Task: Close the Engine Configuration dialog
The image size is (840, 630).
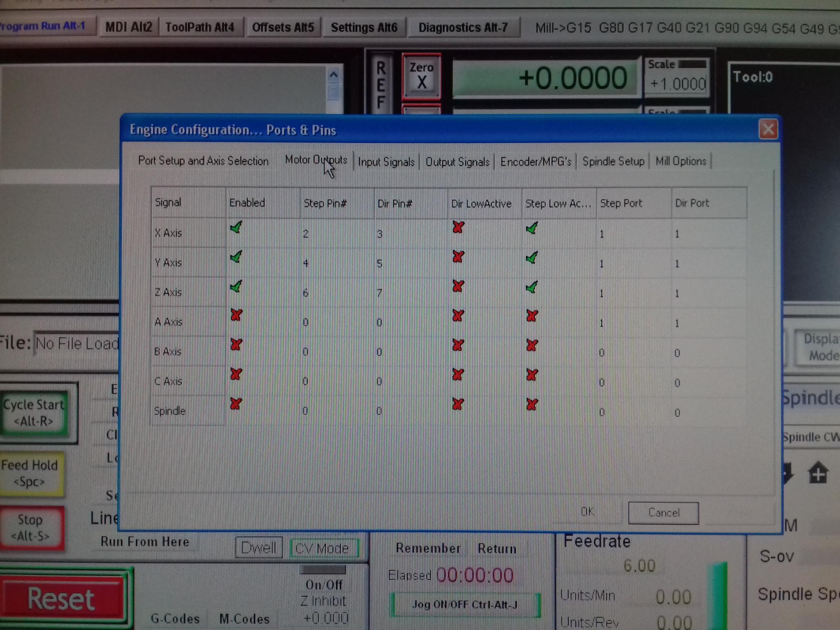Action: (768, 130)
